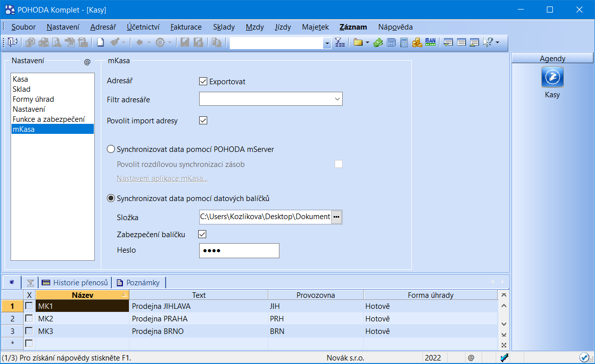Check the X box for row MK1
Screen dimensions: 595x364
[x=29, y=306]
